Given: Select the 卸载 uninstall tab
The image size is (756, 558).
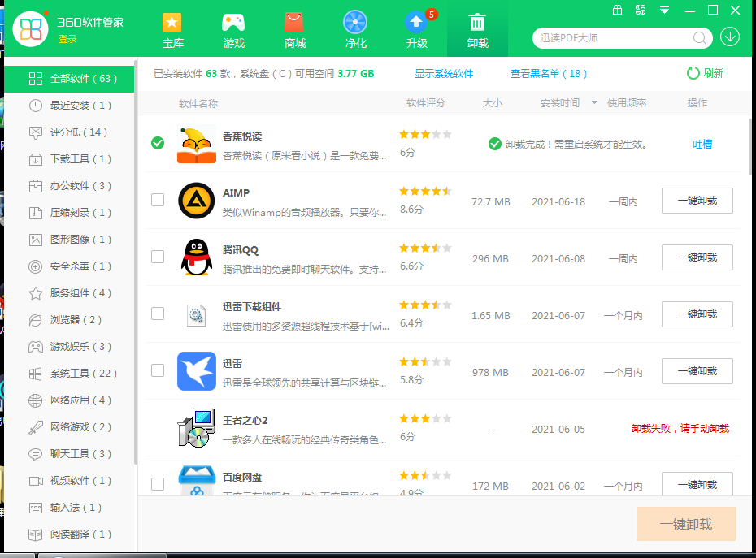Looking at the screenshot, I should tap(477, 30).
